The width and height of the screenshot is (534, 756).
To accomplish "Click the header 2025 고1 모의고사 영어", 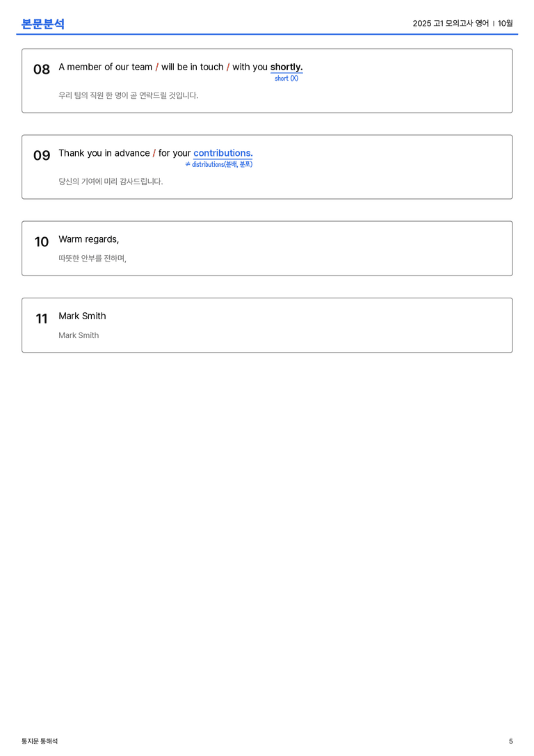I will coord(451,23).
